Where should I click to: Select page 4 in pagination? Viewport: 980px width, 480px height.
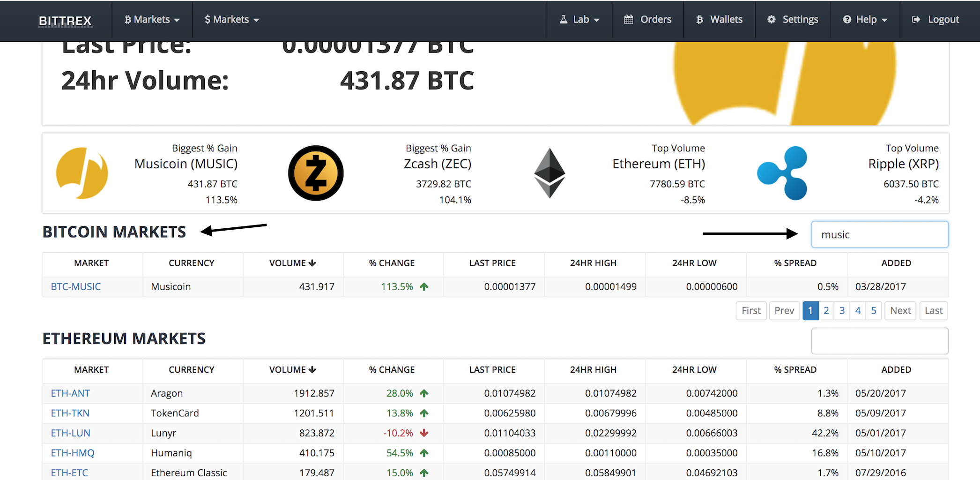pyautogui.click(x=858, y=311)
